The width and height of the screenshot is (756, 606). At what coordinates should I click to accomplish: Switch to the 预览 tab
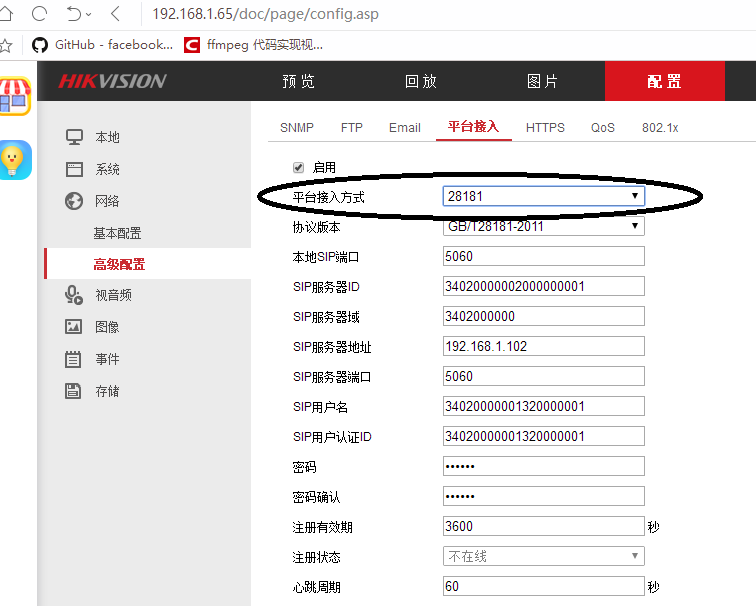[x=298, y=81]
